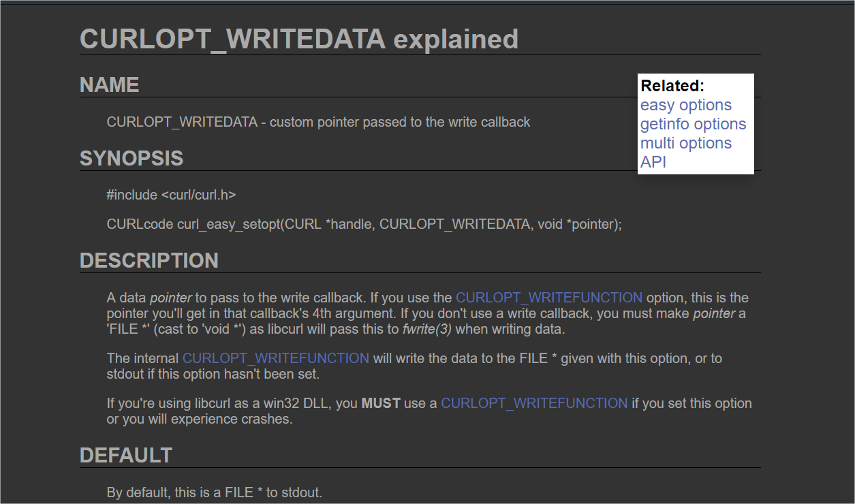Click the 'CURLOPT_WRITEDATA explained' page title
This screenshot has height=504, width=855.
[x=299, y=40]
